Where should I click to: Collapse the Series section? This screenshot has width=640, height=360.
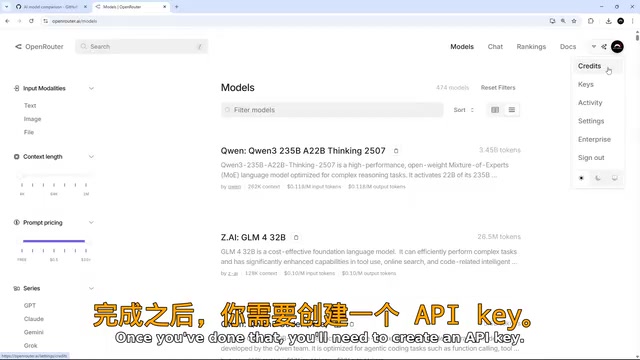click(91, 288)
